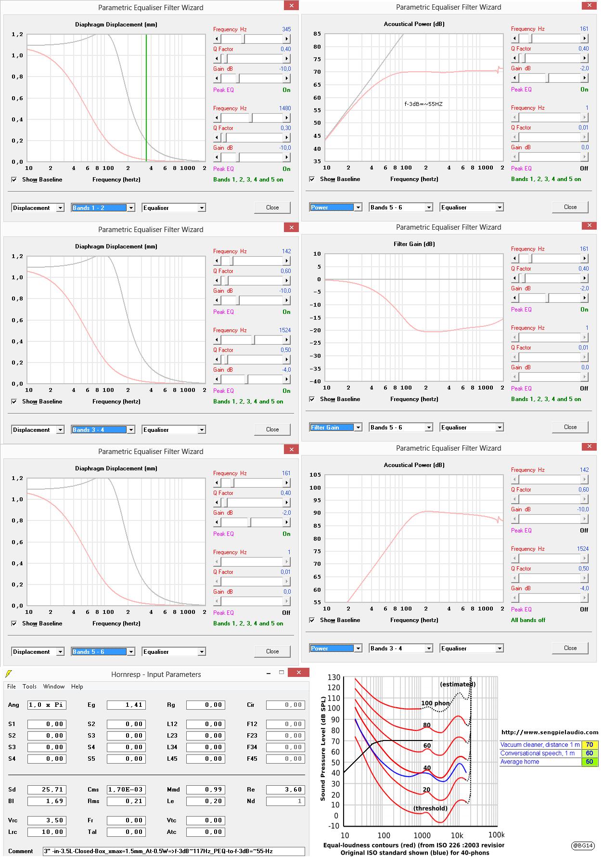The width and height of the screenshot is (616, 857).
Task: Click 142 Hz slider's right arrow in Displacement Bands 3-4 window
Action: (x=287, y=261)
